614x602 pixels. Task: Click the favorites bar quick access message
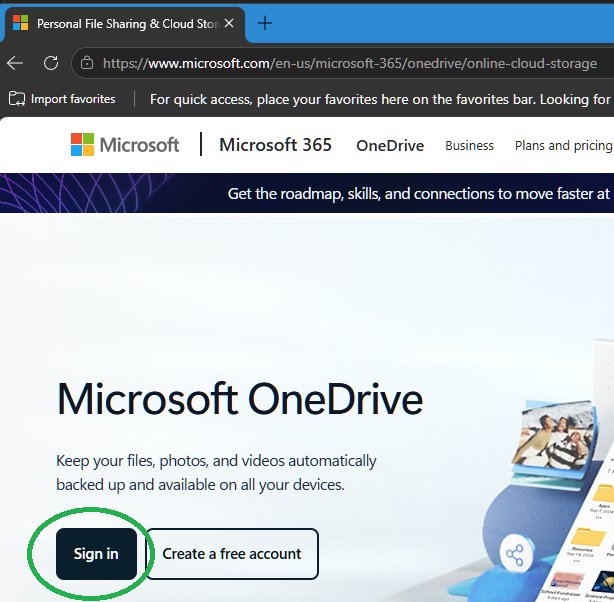click(380, 99)
